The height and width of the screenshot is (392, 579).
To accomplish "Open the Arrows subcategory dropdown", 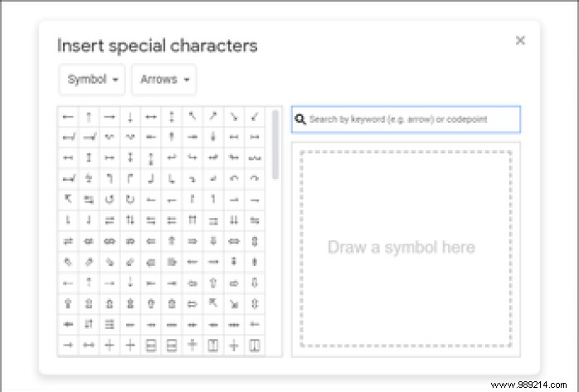I will [164, 80].
